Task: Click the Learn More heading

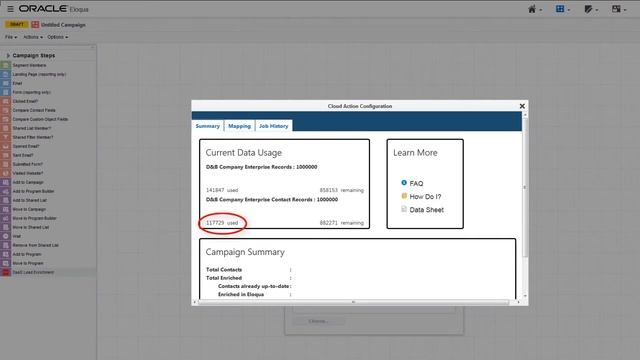Action: pos(415,153)
